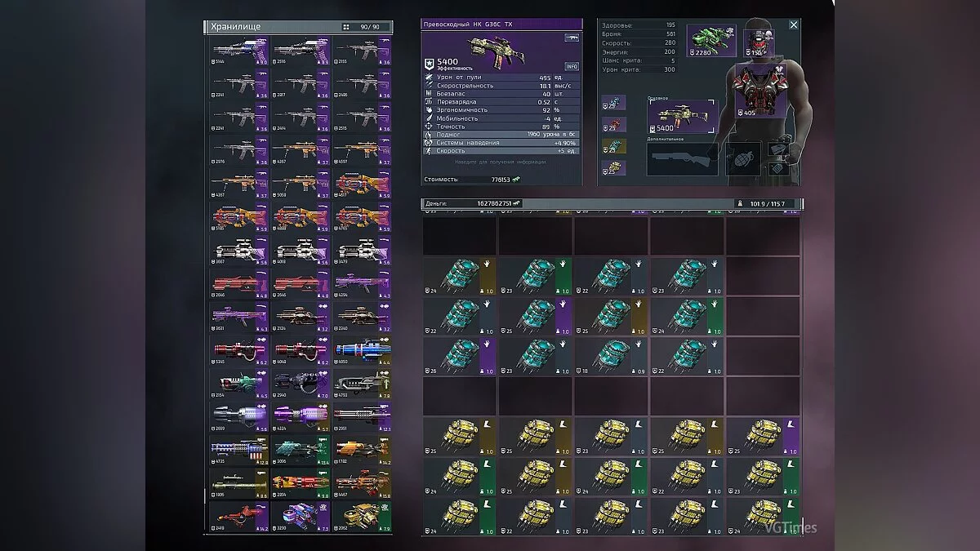Click the Поджог perk row
This screenshot has width=980, height=551.
[x=502, y=135]
